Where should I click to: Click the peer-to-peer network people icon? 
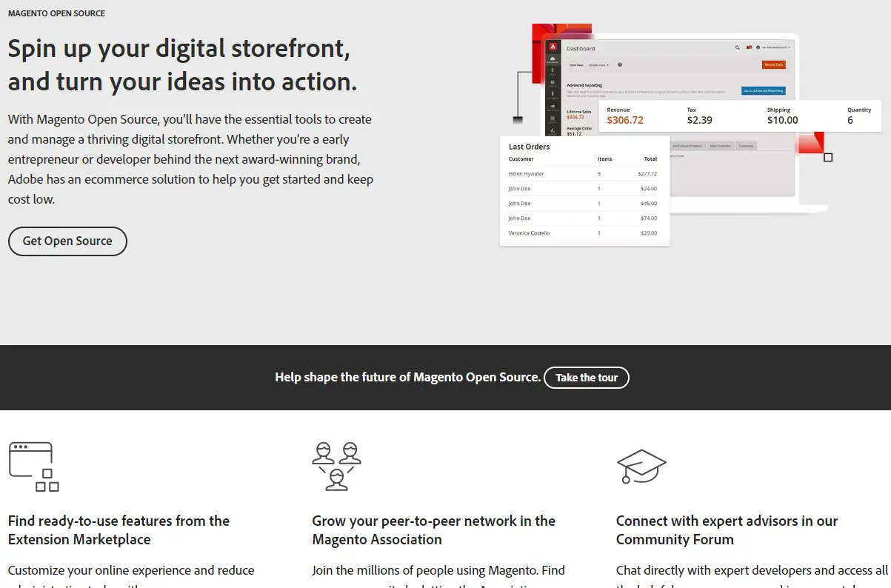pos(337,465)
